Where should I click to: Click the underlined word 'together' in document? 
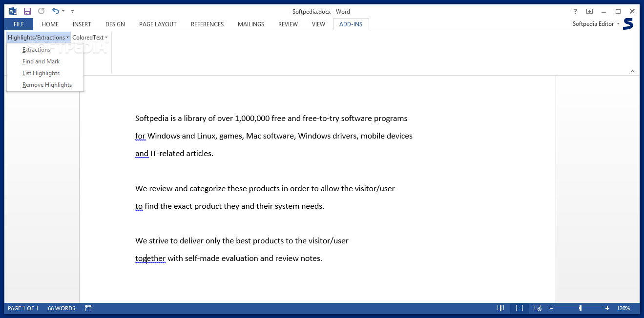point(150,258)
